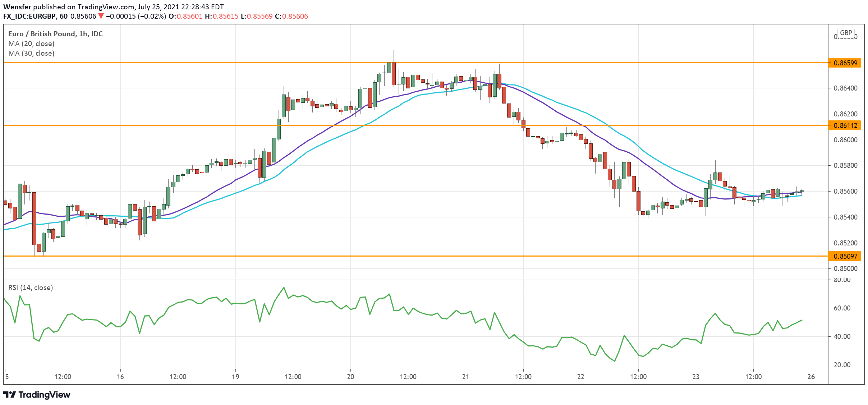Click the MA (20, close) legend label

click(x=31, y=43)
